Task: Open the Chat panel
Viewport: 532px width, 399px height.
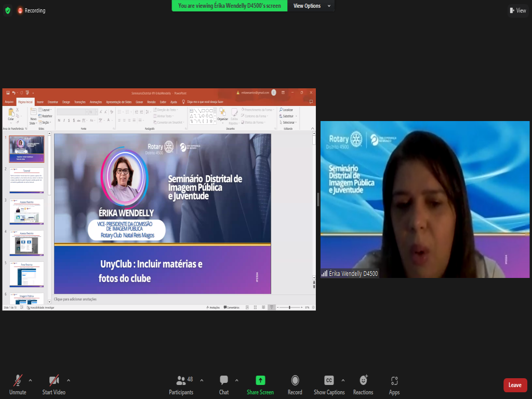Action: coord(224,381)
